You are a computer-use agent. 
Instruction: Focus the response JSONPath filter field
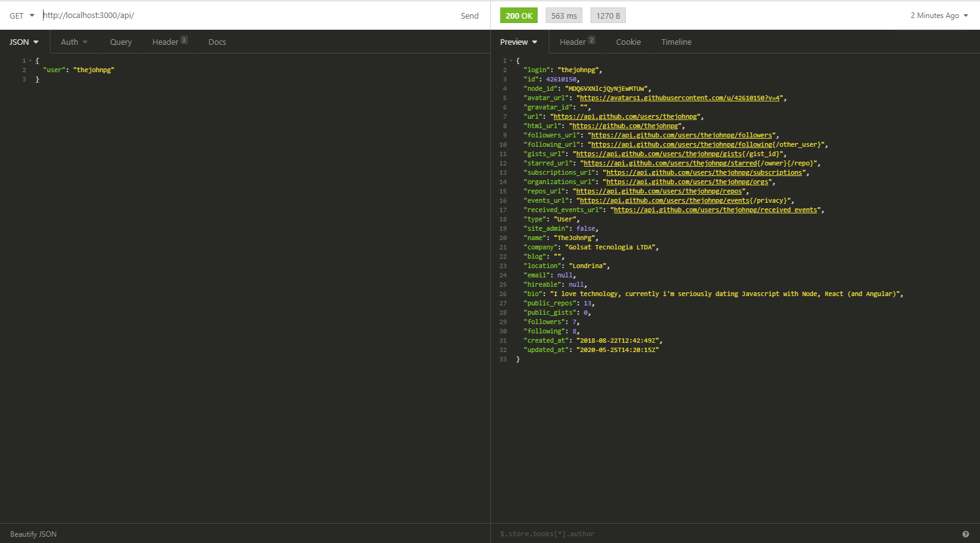(x=728, y=534)
